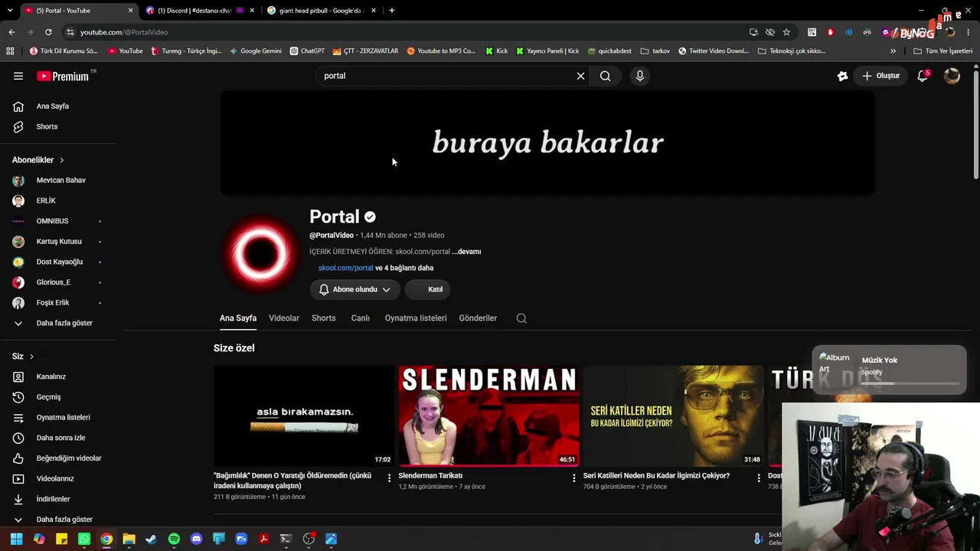Screen dimensions: 980x551
Task: Click the Portal channel avatar
Action: click(260, 253)
